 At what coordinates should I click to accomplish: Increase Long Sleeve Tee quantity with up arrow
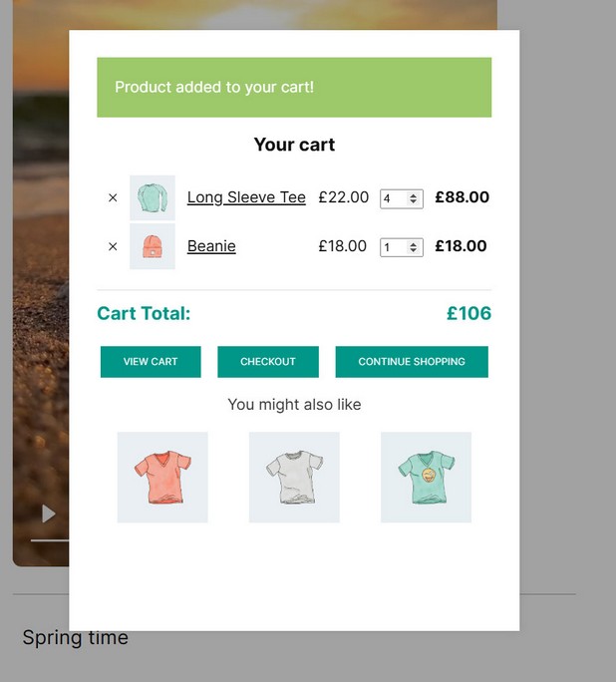(415, 194)
